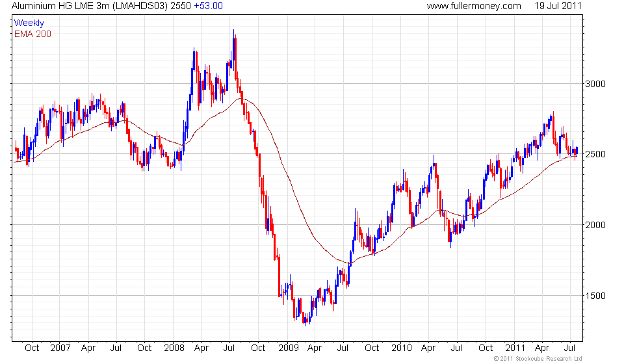637x364 pixels.
Task: Click the 'Oct' label just before 2010
Action: pos(372,348)
